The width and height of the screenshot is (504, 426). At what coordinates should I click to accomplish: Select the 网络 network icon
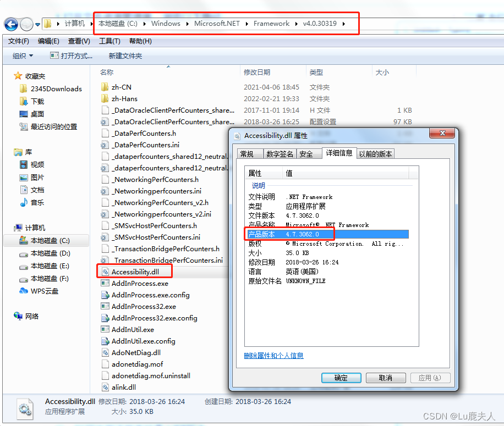(18, 316)
